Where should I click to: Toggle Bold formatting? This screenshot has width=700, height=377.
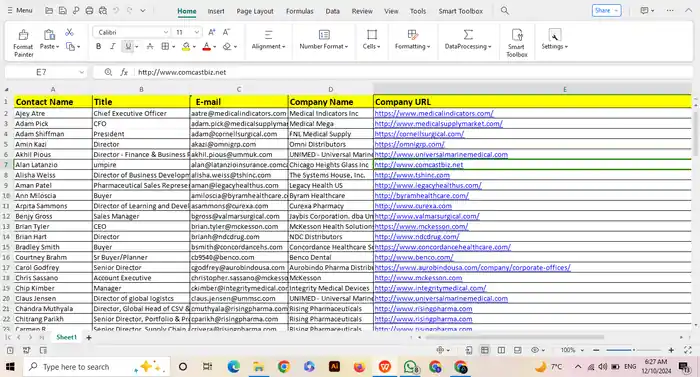[x=98, y=46]
